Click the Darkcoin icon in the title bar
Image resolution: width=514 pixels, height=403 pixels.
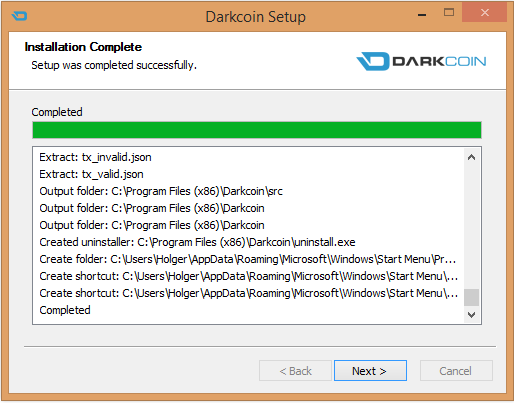[x=19, y=16]
